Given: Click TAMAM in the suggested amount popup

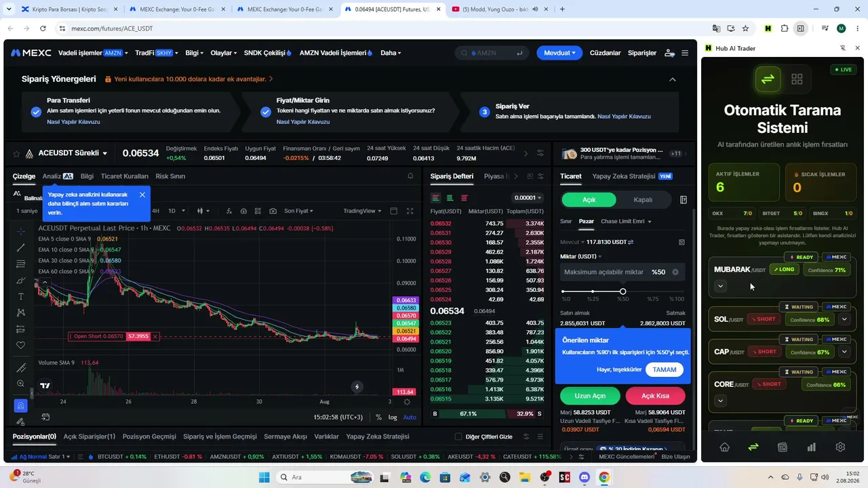Looking at the screenshot, I should (665, 369).
